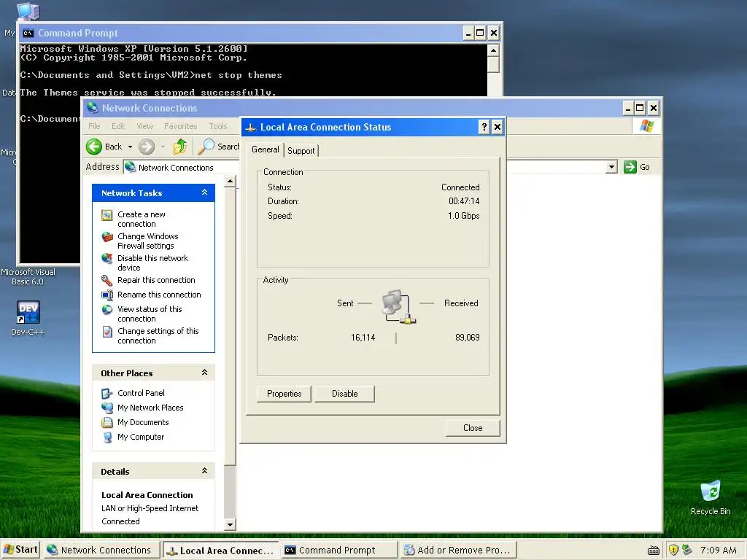Click the My Network Places link
The height and width of the screenshot is (560, 747).
click(150, 408)
